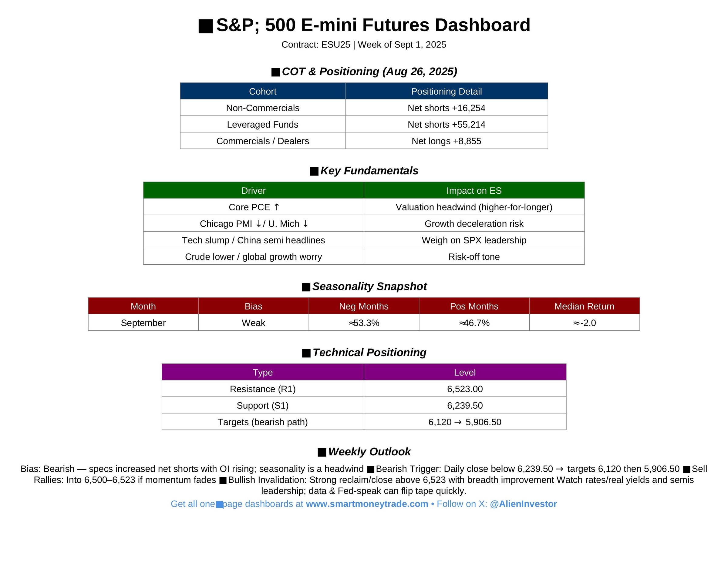
Task: Select the September month cell
Action: click(143, 323)
